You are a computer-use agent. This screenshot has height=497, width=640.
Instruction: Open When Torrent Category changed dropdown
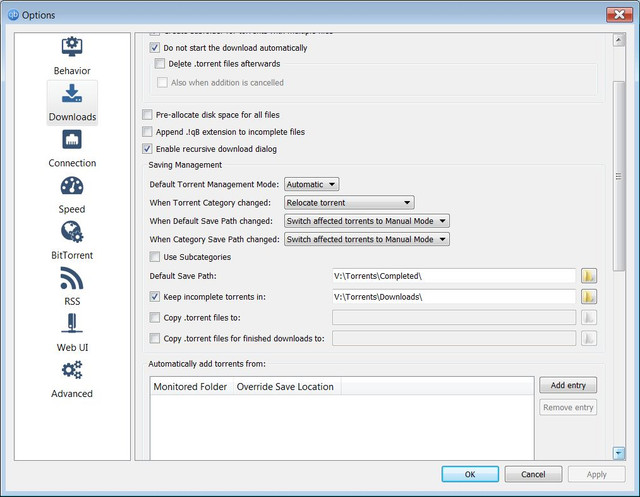click(x=349, y=203)
